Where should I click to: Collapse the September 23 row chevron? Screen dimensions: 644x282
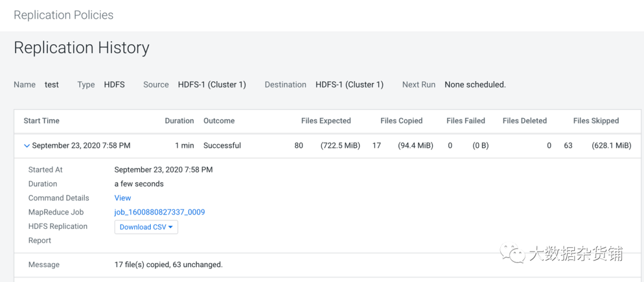[x=27, y=145]
